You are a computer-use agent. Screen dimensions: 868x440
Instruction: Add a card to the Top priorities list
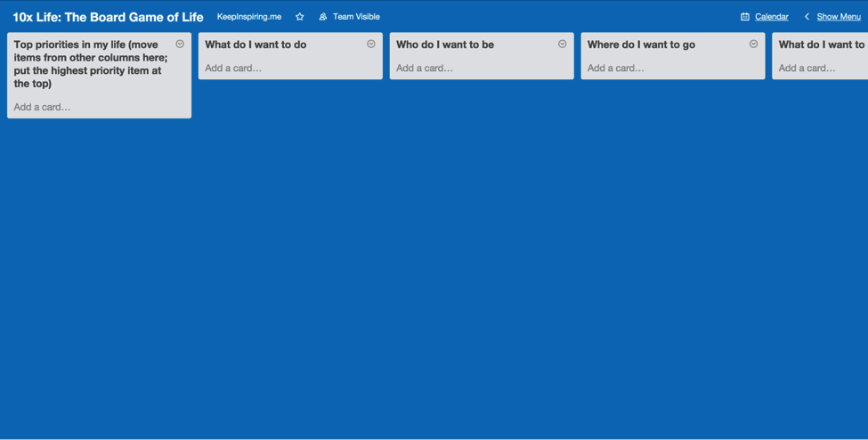pos(43,107)
